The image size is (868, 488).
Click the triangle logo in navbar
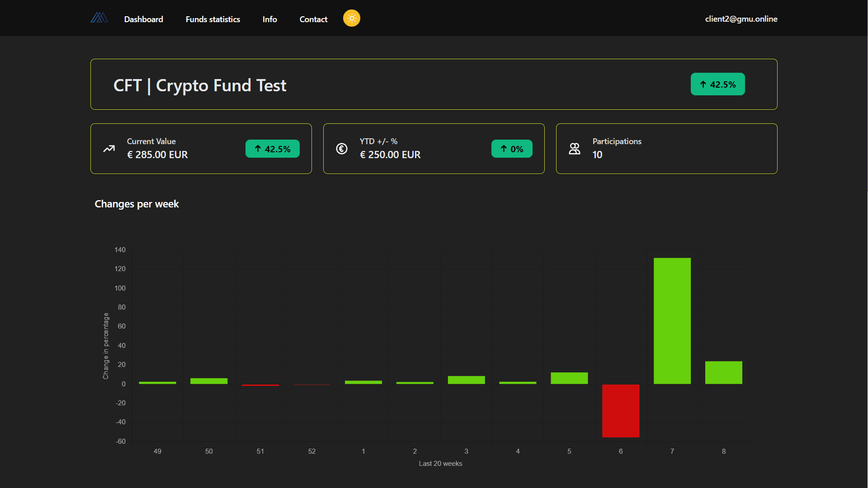click(99, 18)
